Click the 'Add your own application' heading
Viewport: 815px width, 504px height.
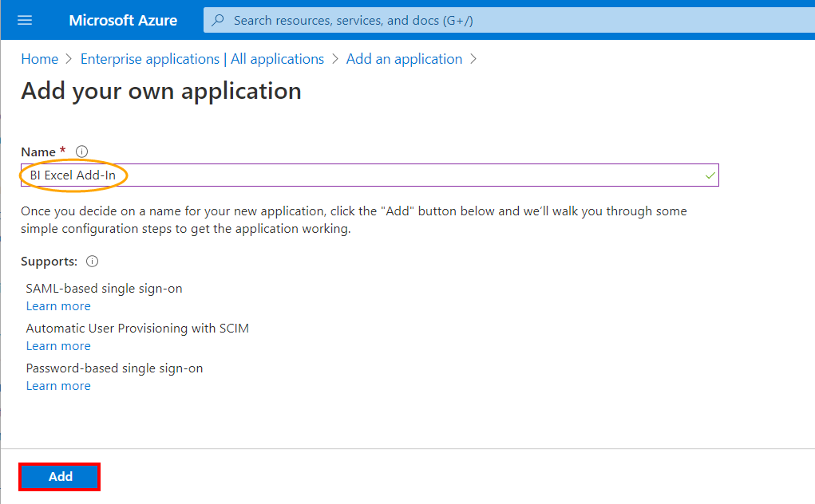pyautogui.click(x=161, y=92)
